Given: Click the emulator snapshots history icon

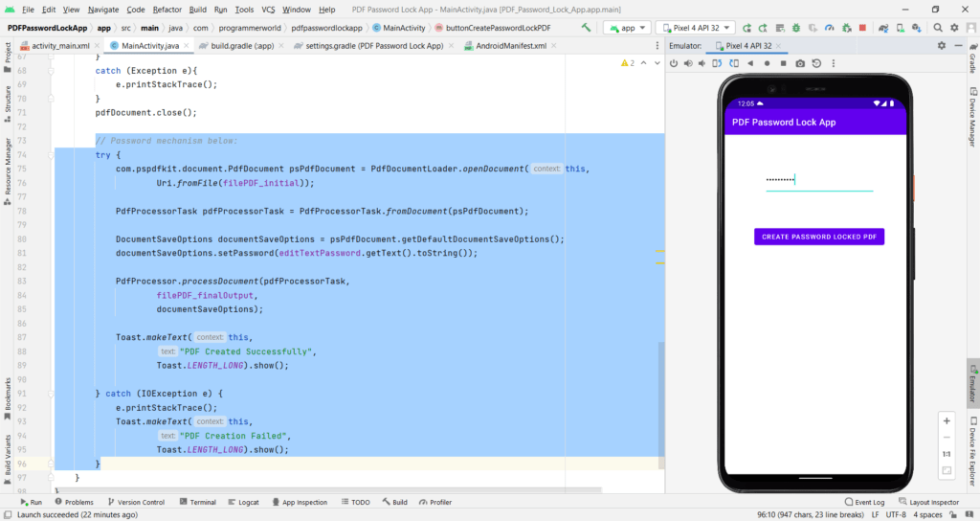Looking at the screenshot, I should [816, 63].
